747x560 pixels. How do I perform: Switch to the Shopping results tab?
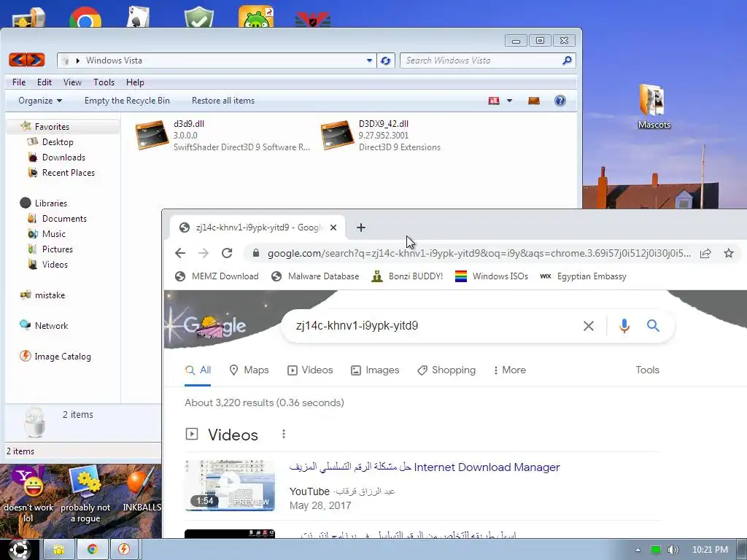pyautogui.click(x=446, y=370)
